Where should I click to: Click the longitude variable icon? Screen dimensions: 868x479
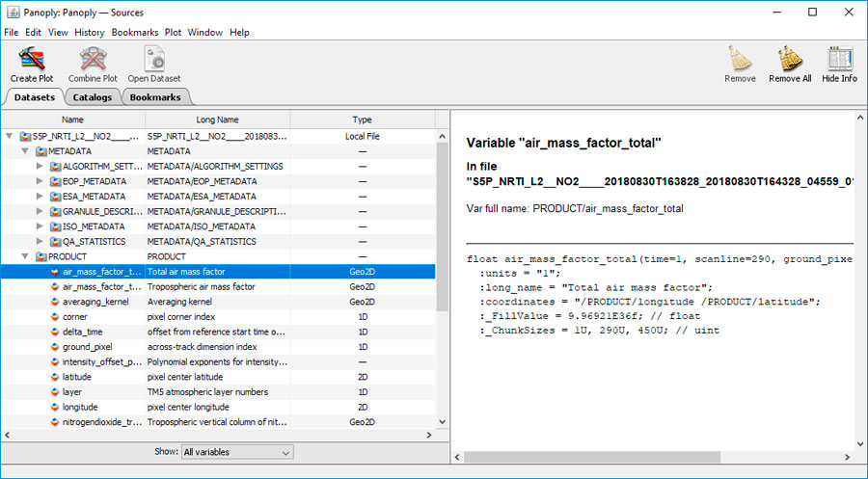click(55, 407)
